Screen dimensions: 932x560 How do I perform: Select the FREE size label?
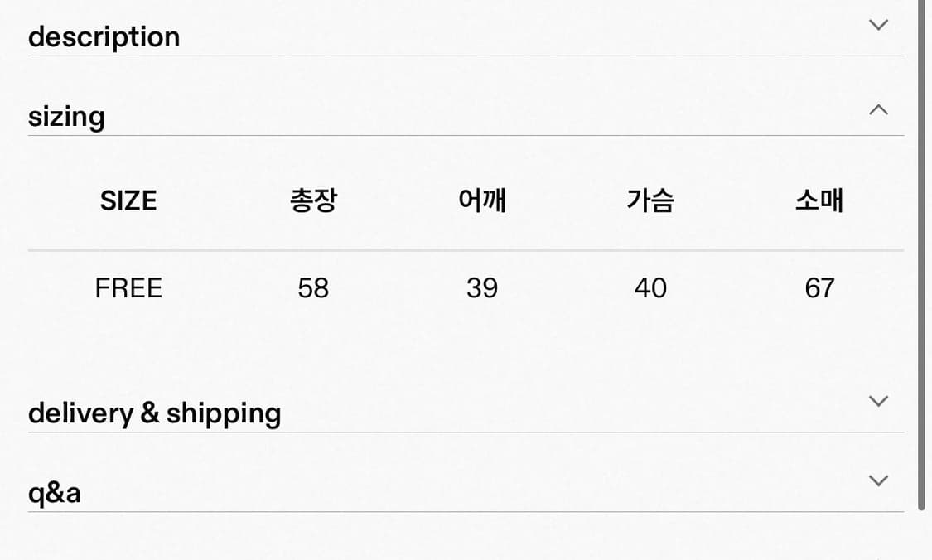point(128,287)
